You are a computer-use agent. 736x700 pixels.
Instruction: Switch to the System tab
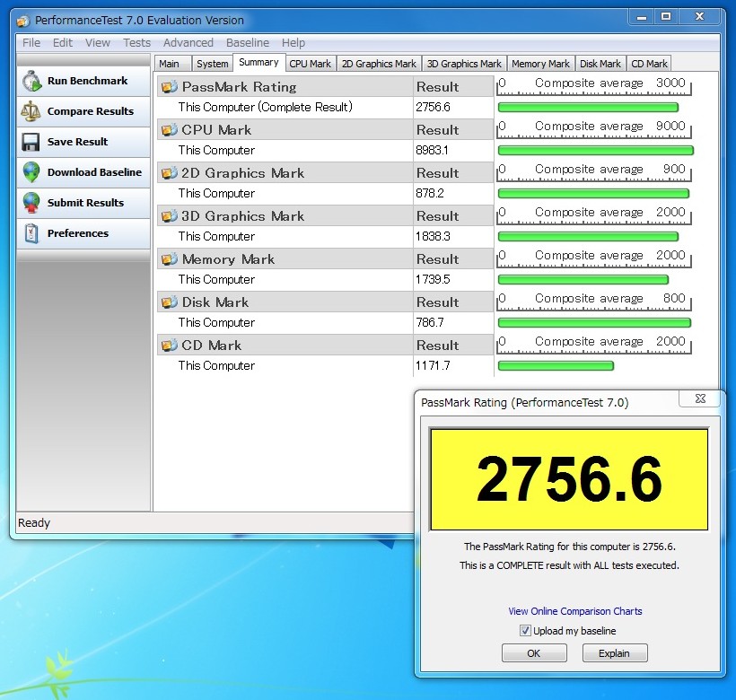pos(212,64)
